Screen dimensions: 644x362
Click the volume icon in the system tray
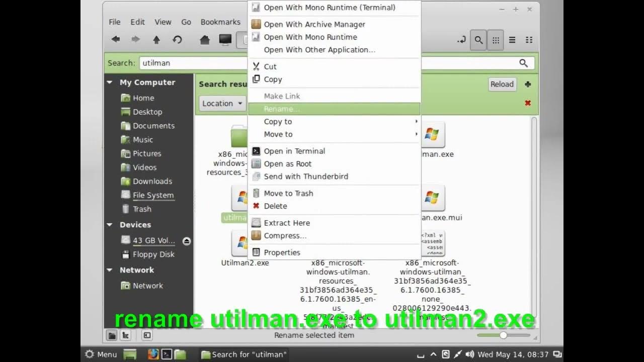(x=470, y=354)
